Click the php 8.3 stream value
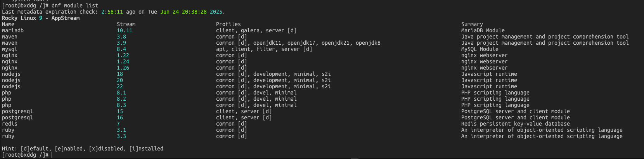Viewport: 644px width, 159px height. coord(121,105)
